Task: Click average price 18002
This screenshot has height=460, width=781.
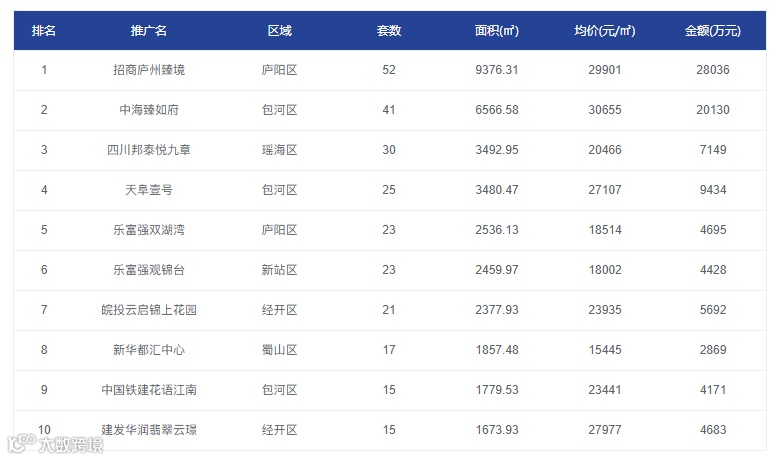Action: [x=605, y=270]
